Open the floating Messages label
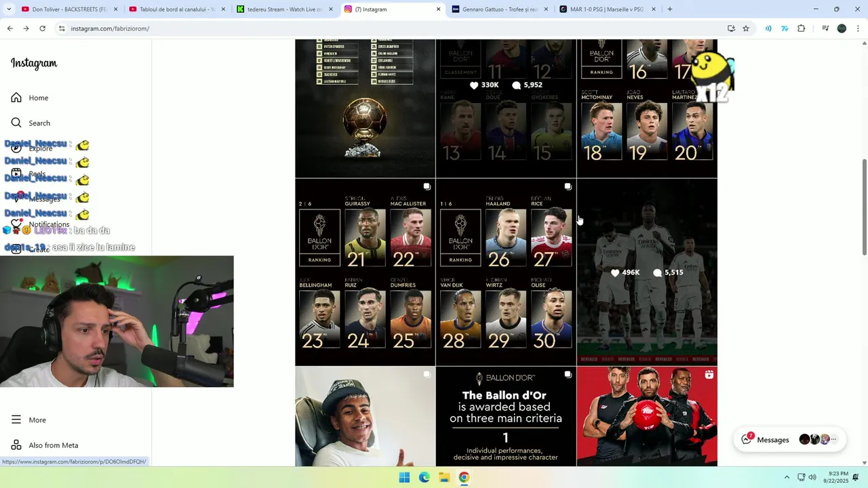The height and width of the screenshot is (488, 868). pyautogui.click(x=773, y=440)
